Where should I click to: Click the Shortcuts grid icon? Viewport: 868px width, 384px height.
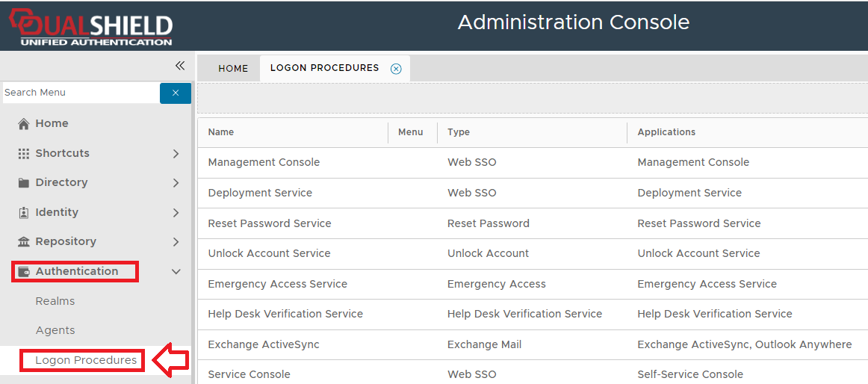24,153
